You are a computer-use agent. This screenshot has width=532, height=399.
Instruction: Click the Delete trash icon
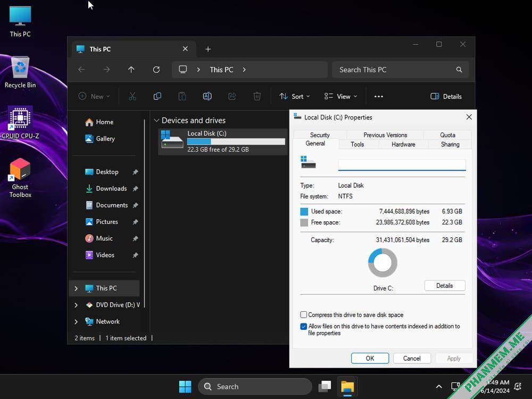(x=257, y=96)
